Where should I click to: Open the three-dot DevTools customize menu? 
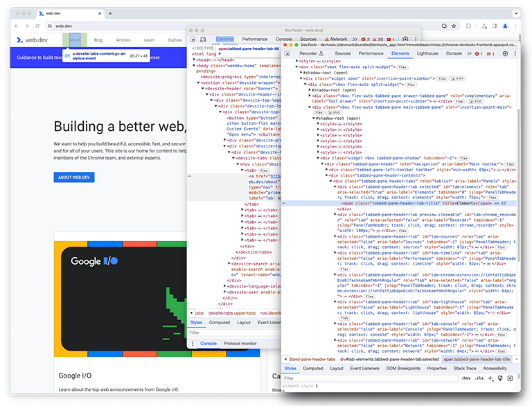tap(515, 53)
